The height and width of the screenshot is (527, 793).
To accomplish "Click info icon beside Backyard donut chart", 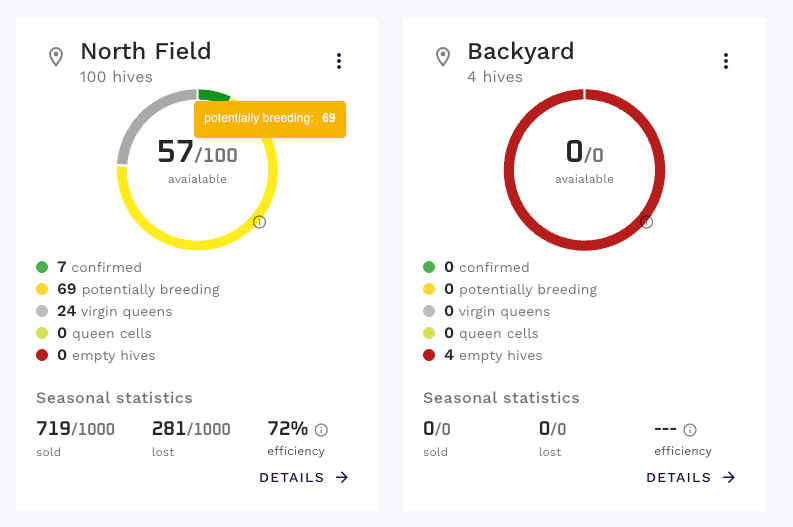I will 646,222.
